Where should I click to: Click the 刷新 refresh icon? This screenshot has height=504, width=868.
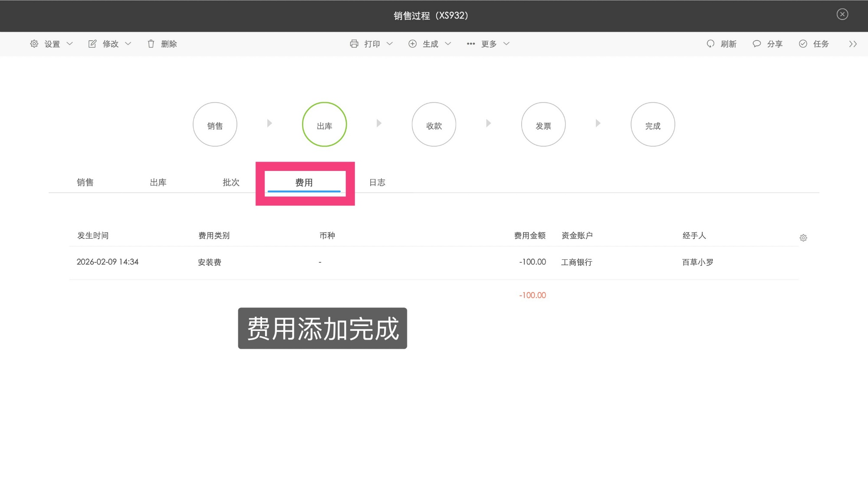point(710,43)
